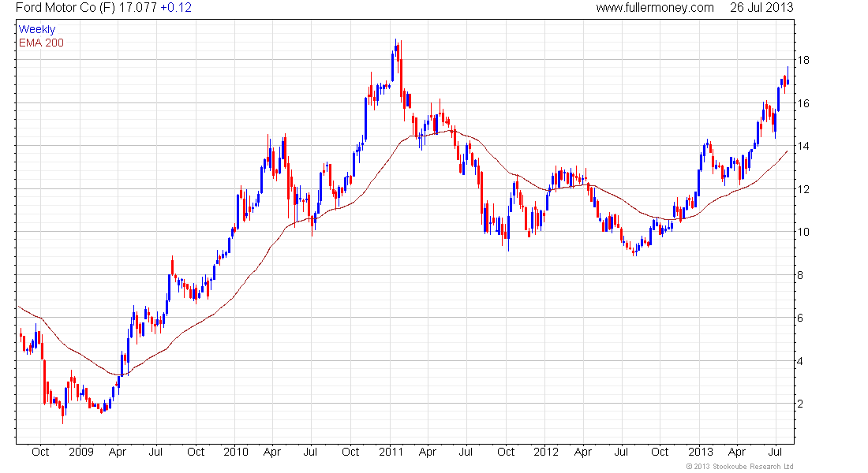Click the 10 price axis label

tap(803, 232)
